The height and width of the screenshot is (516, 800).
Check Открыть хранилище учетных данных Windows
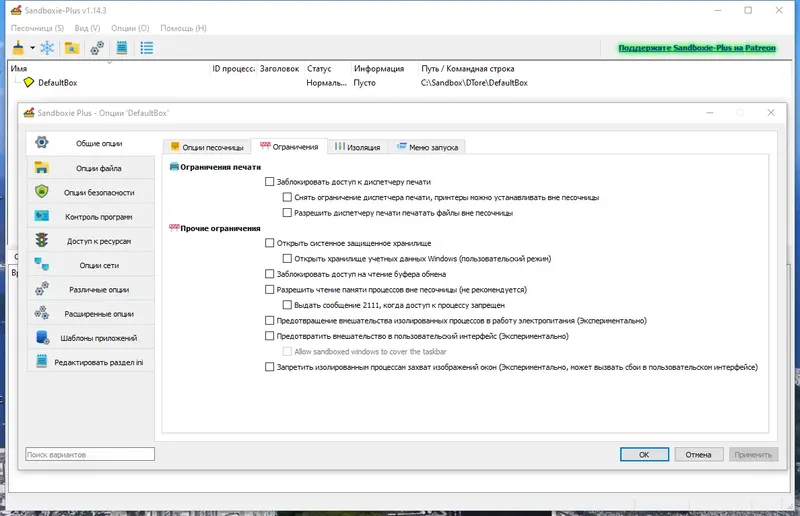[x=287, y=258]
